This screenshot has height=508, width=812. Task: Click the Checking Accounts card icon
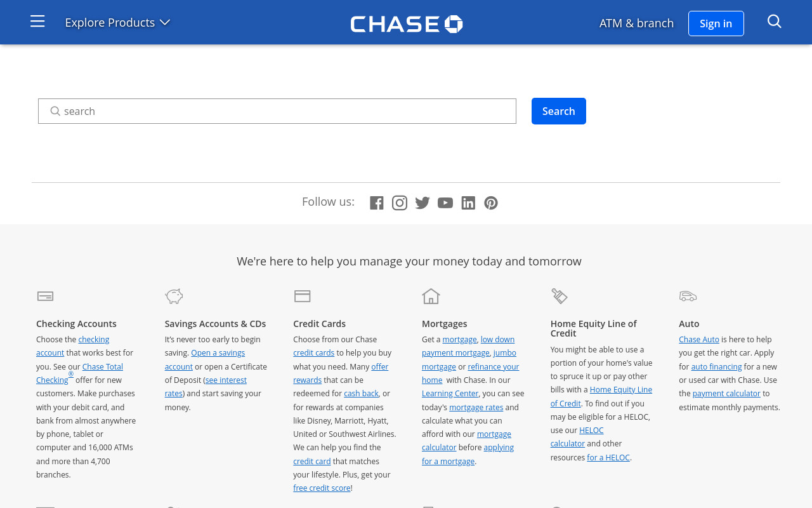[45, 296]
